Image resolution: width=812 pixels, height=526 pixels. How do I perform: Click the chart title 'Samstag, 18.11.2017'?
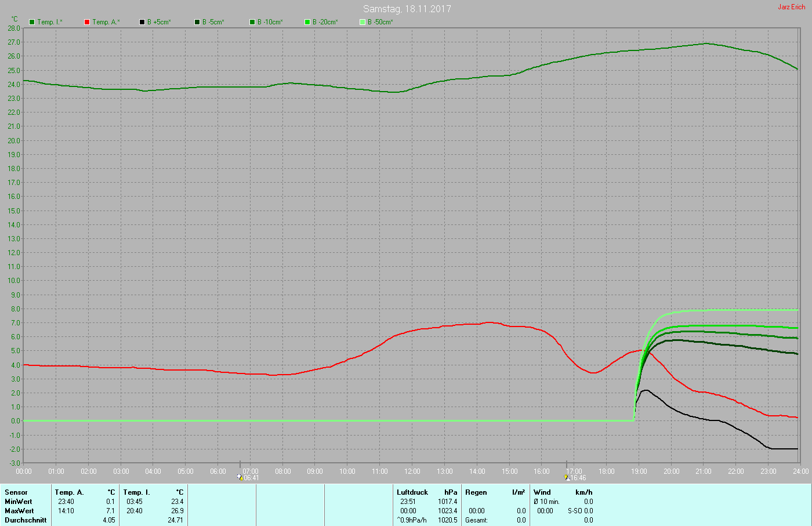407,9
